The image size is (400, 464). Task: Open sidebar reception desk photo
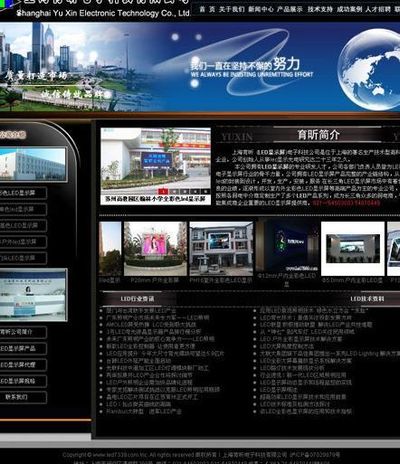point(33,295)
